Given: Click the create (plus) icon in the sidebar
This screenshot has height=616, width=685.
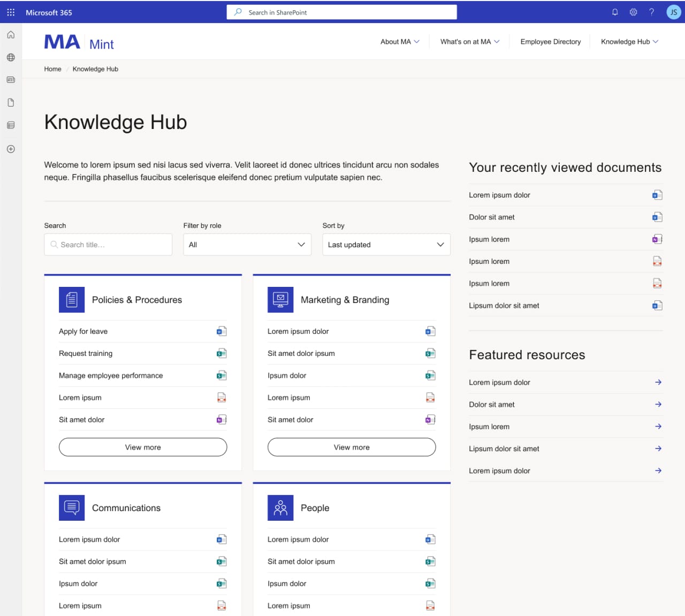Looking at the screenshot, I should tap(11, 149).
